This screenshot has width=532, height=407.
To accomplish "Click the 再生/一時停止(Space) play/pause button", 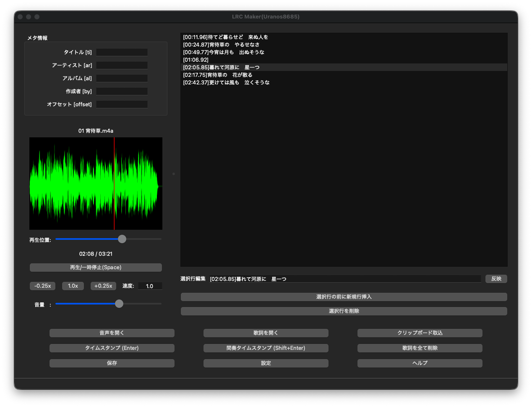I will click(x=96, y=268).
